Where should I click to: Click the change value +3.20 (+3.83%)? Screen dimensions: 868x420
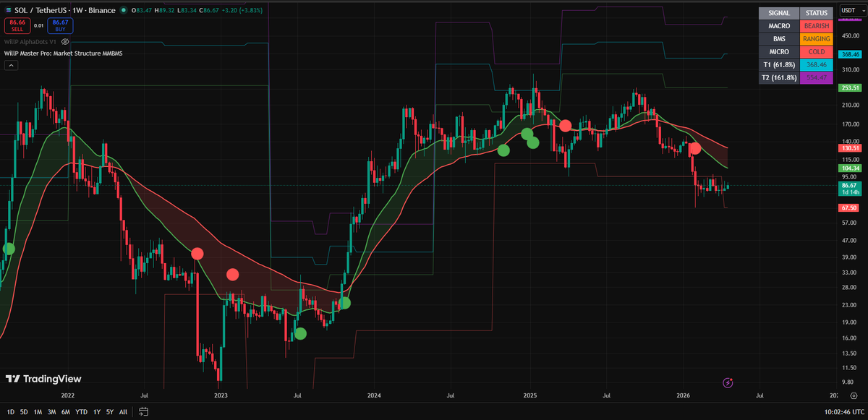(x=242, y=11)
